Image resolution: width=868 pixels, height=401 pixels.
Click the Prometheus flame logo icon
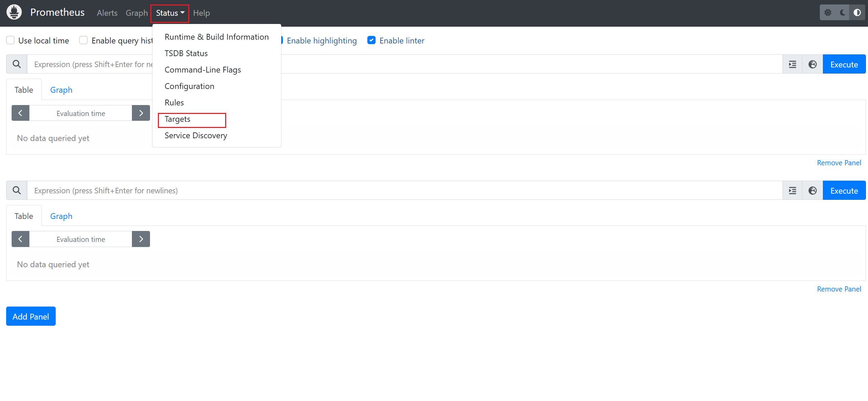tap(14, 13)
